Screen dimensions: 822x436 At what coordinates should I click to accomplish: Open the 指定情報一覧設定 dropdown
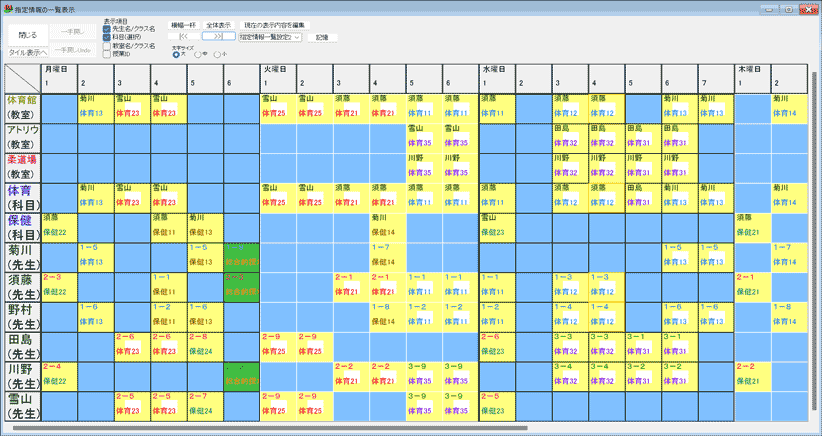coord(270,36)
